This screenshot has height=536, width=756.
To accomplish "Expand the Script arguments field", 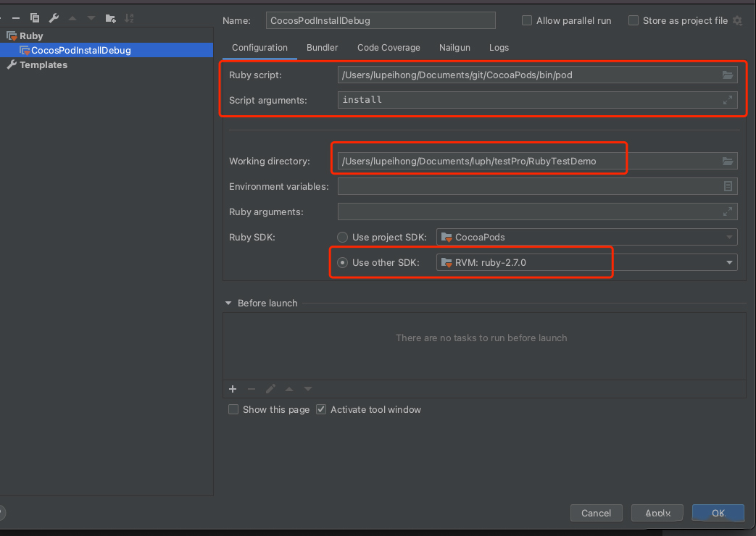I will [x=728, y=100].
